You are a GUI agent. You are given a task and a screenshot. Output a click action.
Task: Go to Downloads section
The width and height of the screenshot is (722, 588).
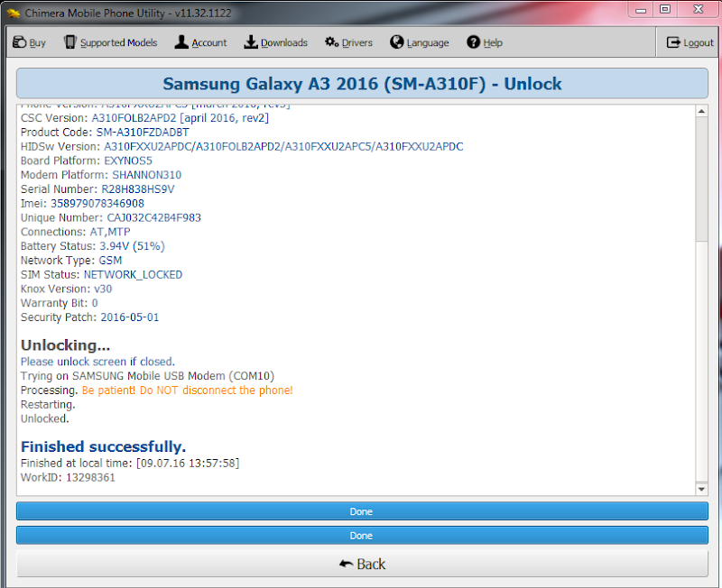(284, 42)
